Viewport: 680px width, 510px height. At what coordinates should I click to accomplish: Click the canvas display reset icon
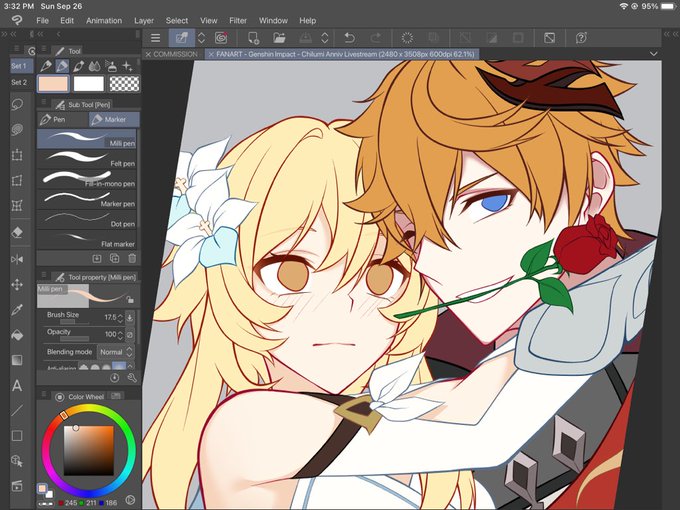click(x=549, y=38)
